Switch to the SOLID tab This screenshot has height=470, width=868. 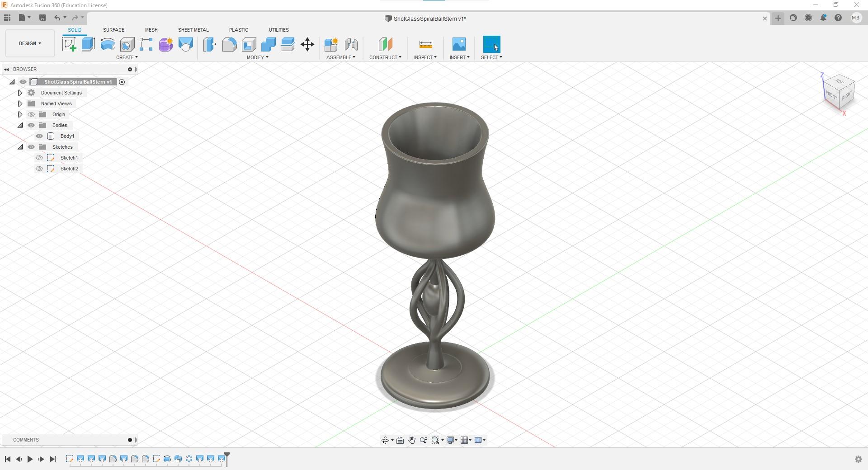75,30
